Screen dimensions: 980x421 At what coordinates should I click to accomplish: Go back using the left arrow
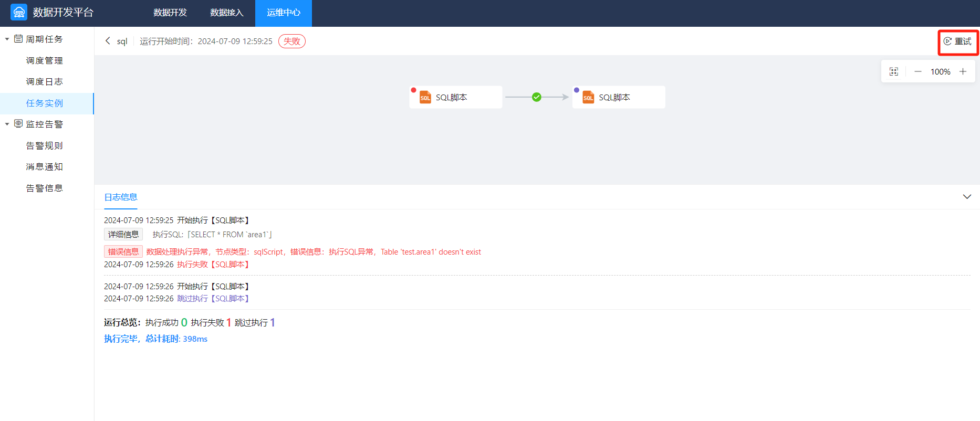pos(108,41)
